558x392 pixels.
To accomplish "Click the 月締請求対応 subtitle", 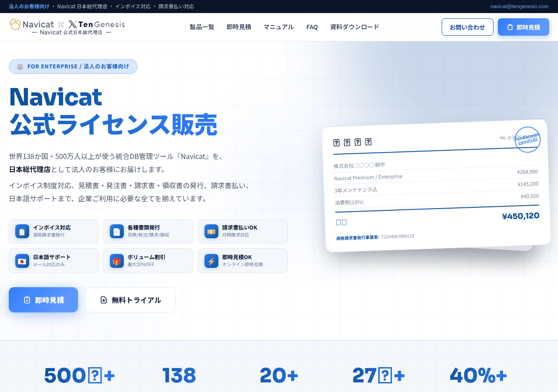I will (x=236, y=235).
